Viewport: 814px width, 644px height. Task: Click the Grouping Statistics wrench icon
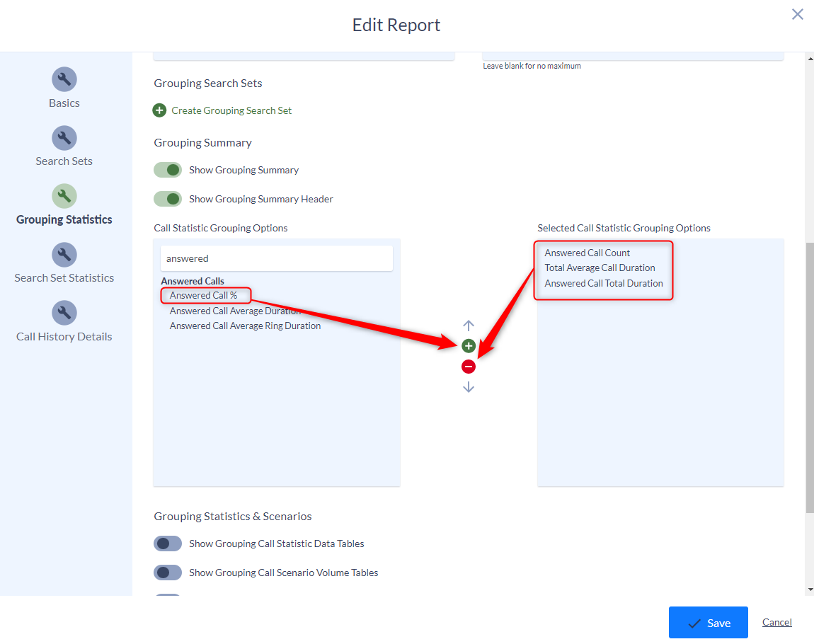64,195
